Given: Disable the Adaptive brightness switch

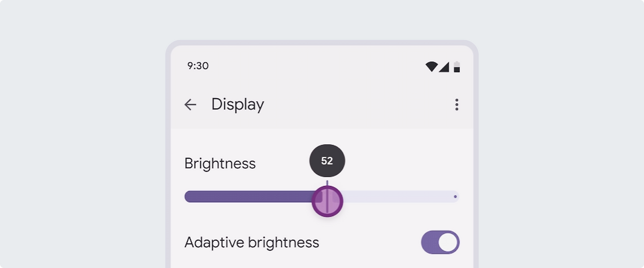Looking at the screenshot, I should coord(440,242).
